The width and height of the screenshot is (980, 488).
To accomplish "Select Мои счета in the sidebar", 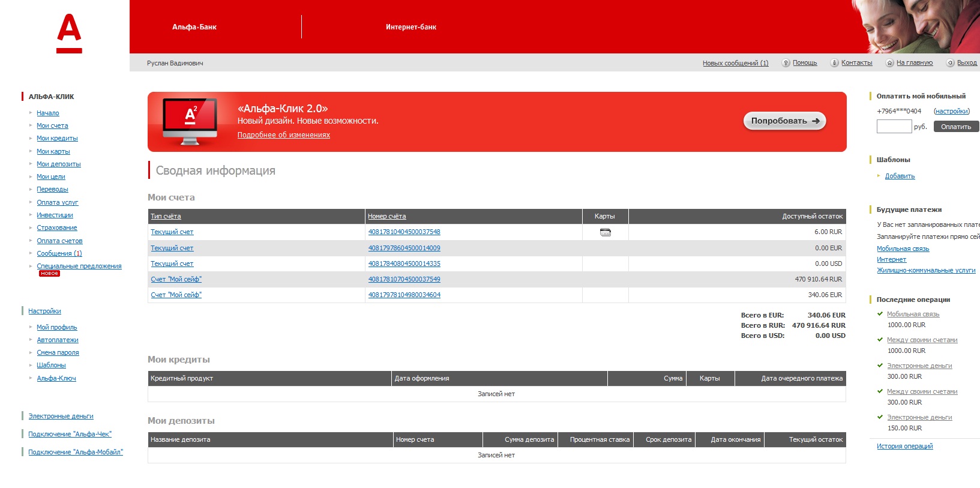I will coord(52,125).
